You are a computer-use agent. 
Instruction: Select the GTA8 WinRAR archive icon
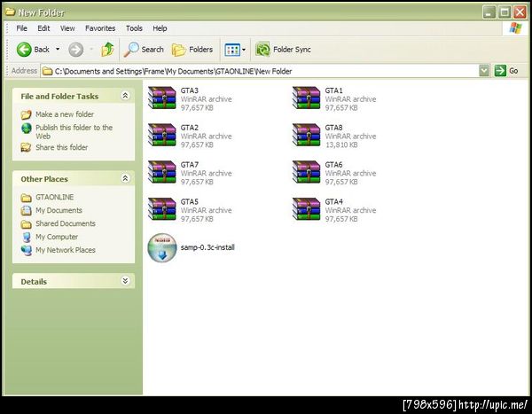[x=307, y=135]
